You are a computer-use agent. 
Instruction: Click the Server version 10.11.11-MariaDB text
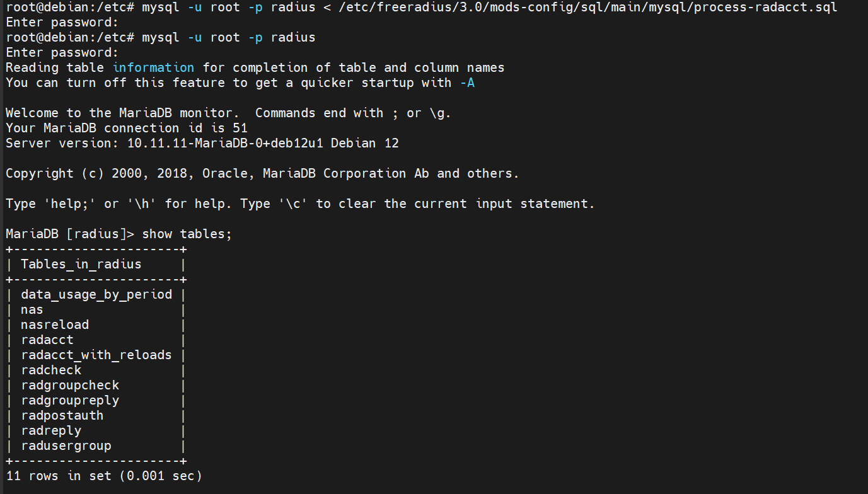[202, 143]
